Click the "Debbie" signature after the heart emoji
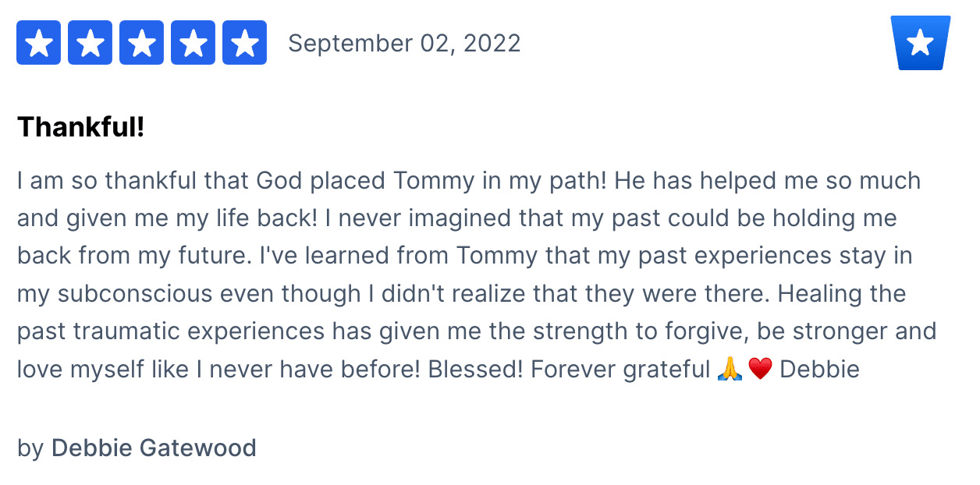This screenshot has width=980, height=485. tap(819, 369)
